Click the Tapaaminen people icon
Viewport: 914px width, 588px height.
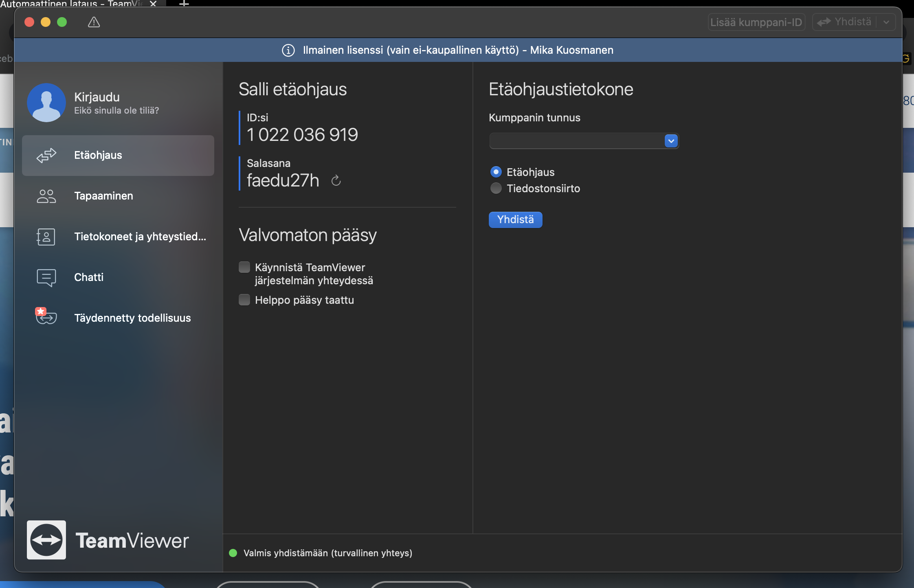(46, 196)
